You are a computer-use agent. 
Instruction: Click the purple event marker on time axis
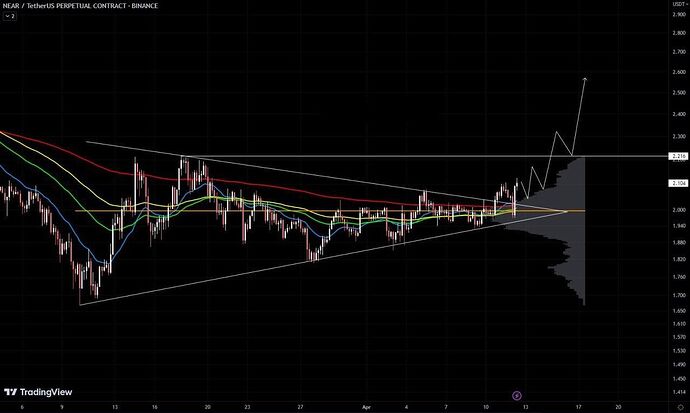[516, 395]
